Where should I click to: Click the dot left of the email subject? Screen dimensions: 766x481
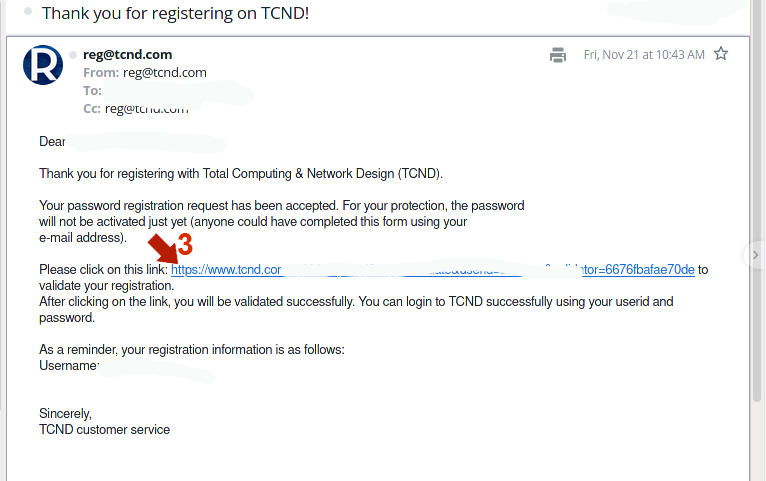coord(27,11)
